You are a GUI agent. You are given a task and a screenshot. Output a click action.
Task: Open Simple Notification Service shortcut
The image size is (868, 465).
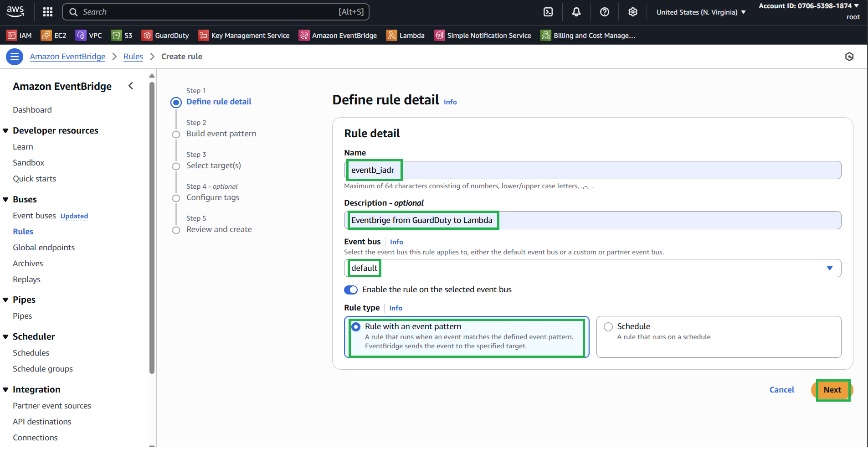[483, 36]
